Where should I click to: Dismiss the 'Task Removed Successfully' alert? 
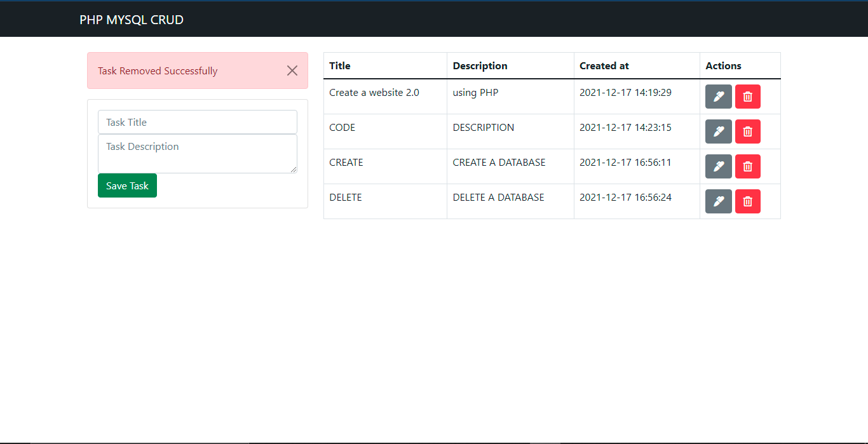pos(292,71)
